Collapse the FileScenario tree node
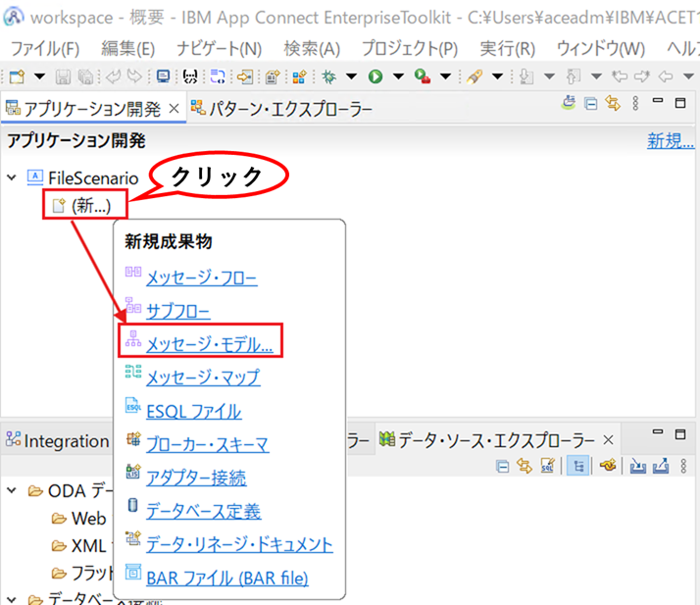Viewport: 700px width, 605px height. point(12,177)
